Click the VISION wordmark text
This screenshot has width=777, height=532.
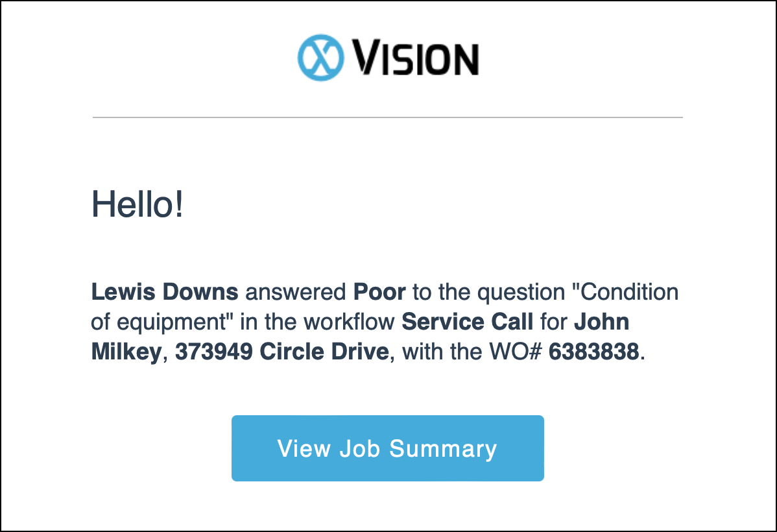415,58
